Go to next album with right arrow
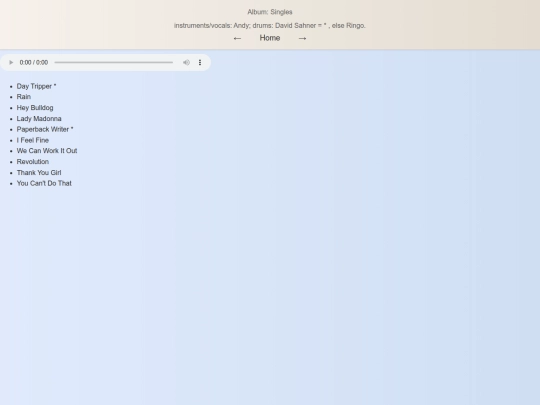 302,38
